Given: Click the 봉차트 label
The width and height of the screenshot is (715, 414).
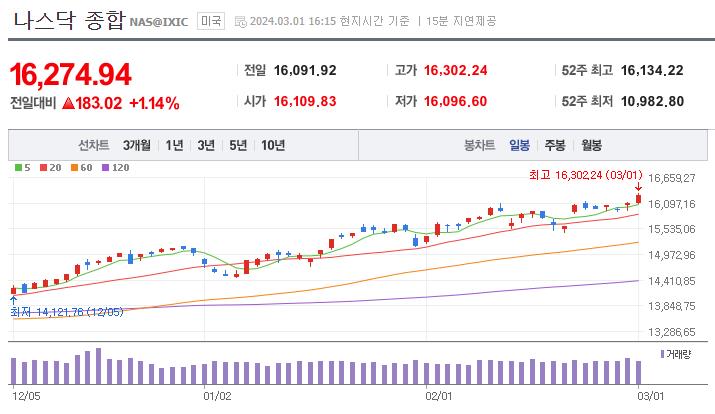Looking at the screenshot, I should tap(479, 145).
